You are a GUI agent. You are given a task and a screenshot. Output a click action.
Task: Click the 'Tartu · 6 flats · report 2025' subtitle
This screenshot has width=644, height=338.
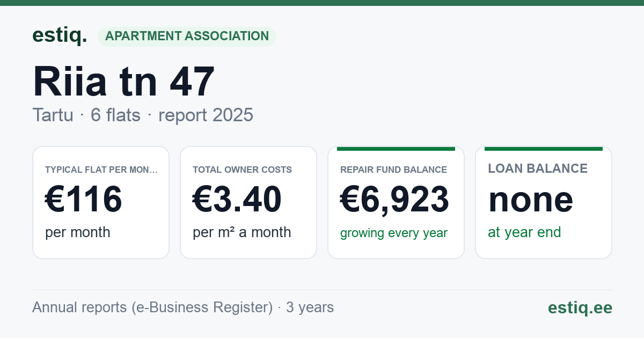(x=143, y=115)
